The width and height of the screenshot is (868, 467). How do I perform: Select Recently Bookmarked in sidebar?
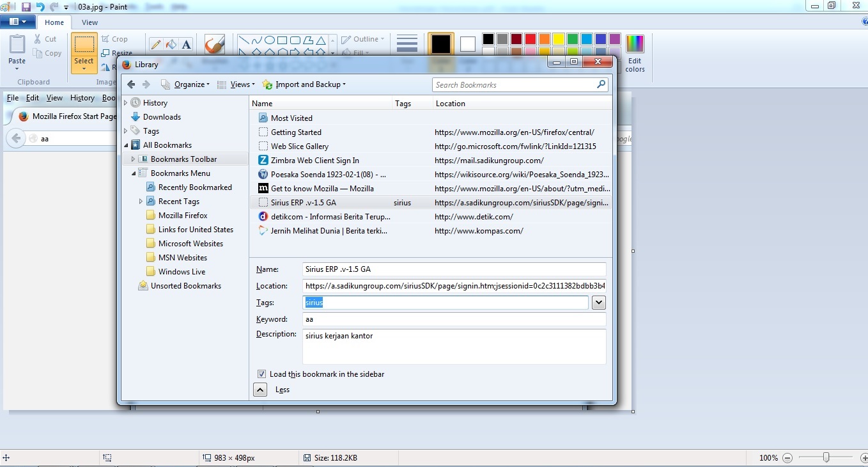189,187
